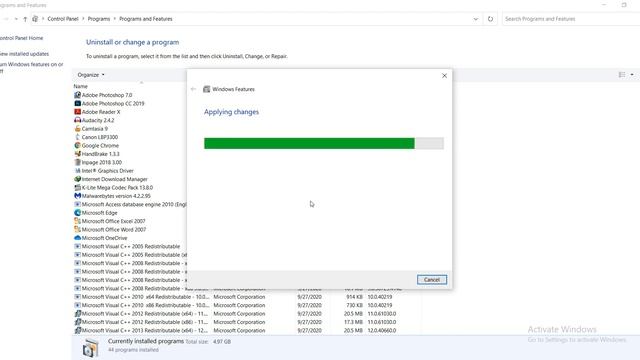
Task: Open Turn Windows features on or off link
Action: tap(31, 67)
